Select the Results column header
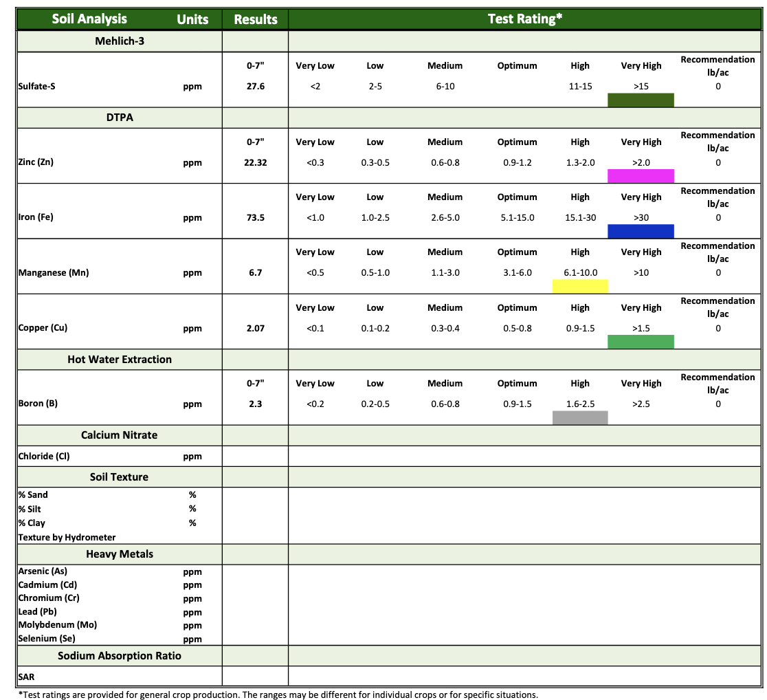Viewport: 767px width, 700px height. coord(256,19)
